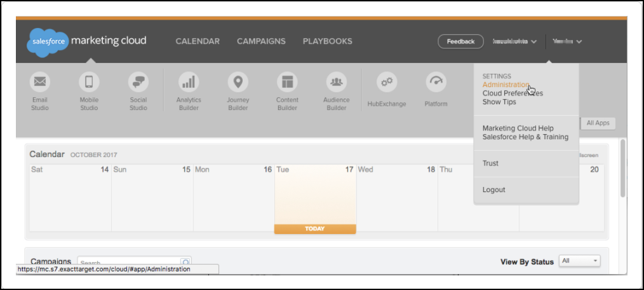
Task: Launch Social Studio icon
Action: [x=138, y=82]
